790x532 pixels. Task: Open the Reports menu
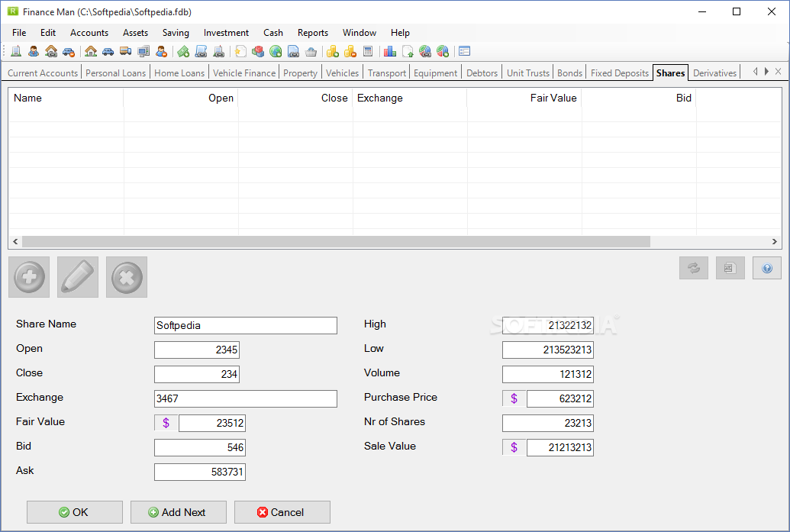pos(313,33)
